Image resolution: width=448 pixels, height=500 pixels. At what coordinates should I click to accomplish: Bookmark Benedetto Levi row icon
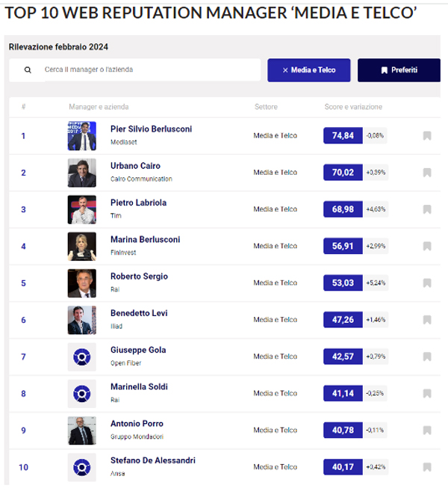pos(427,320)
